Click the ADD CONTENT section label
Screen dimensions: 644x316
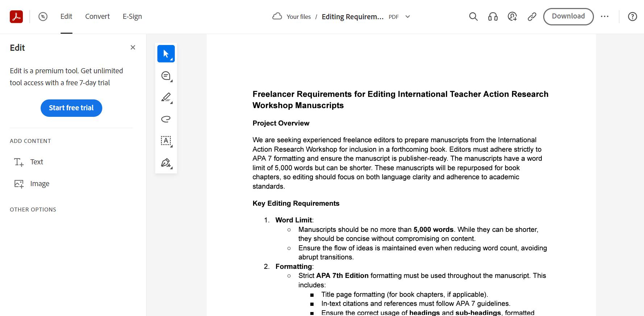point(30,141)
